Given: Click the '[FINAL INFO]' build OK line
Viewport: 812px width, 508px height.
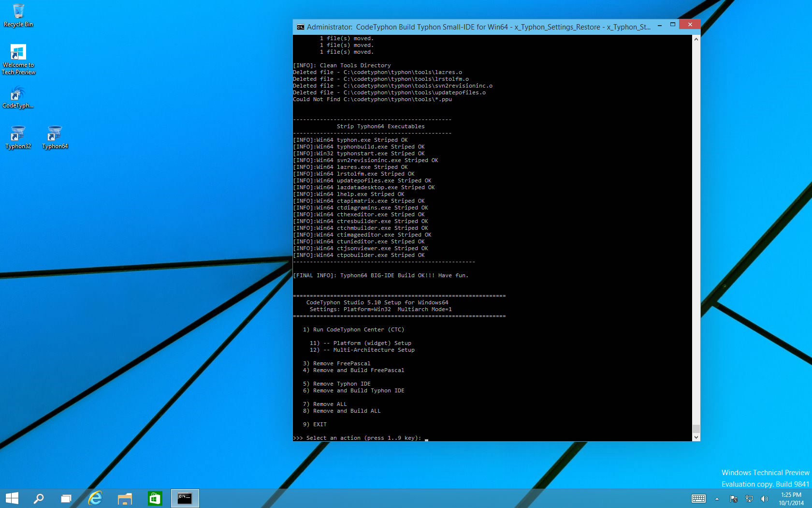Looking at the screenshot, I should click(380, 275).
